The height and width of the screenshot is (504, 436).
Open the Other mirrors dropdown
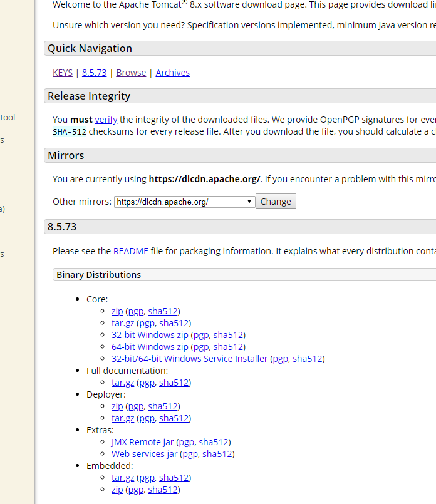click(x=185, y=202)
